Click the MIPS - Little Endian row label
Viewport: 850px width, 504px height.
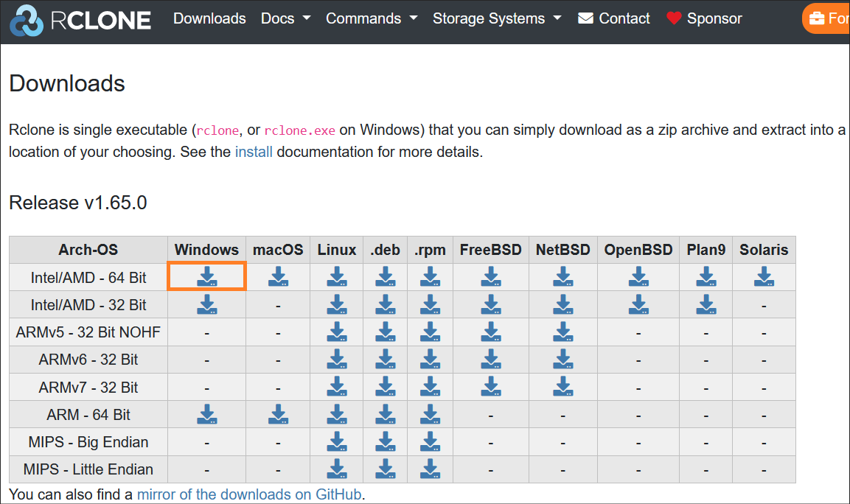coord(88,469)
